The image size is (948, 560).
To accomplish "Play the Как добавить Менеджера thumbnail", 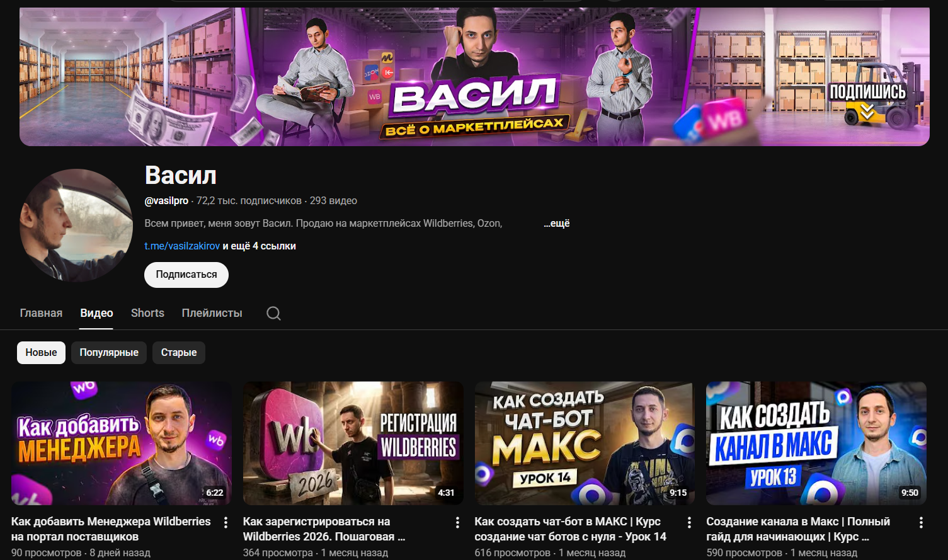I will click(x=122, y=443).
